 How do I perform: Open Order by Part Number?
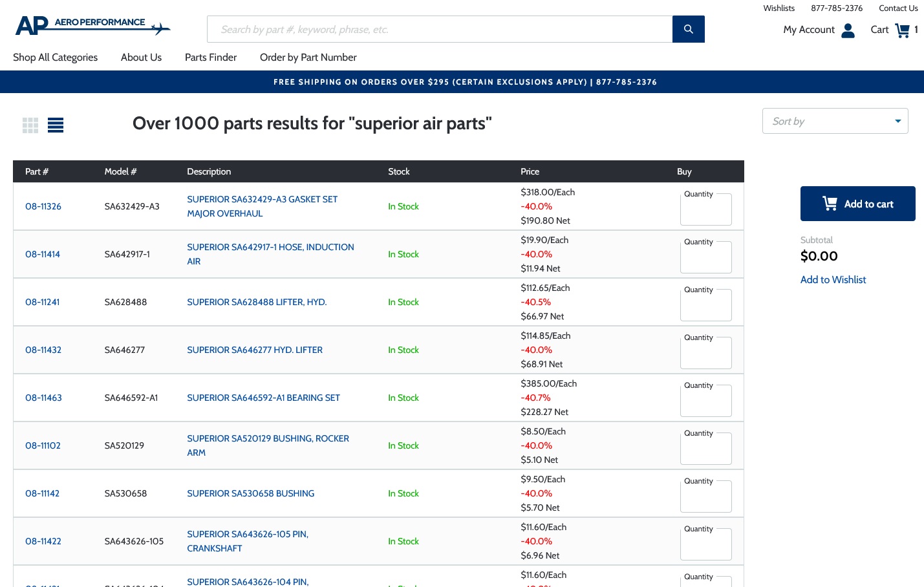pos(308,58)
